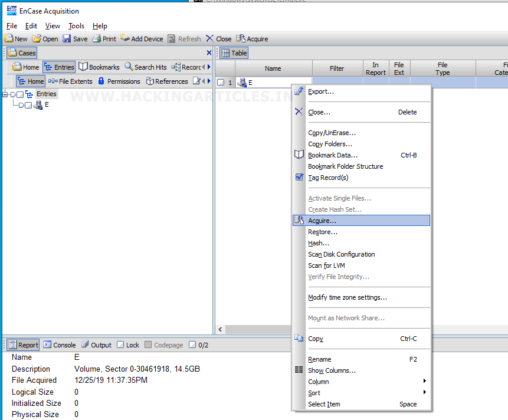Choose Copy/UnErase... menu entry
The height and width of the screenshot is (420, 508).
tap(361, 133)
